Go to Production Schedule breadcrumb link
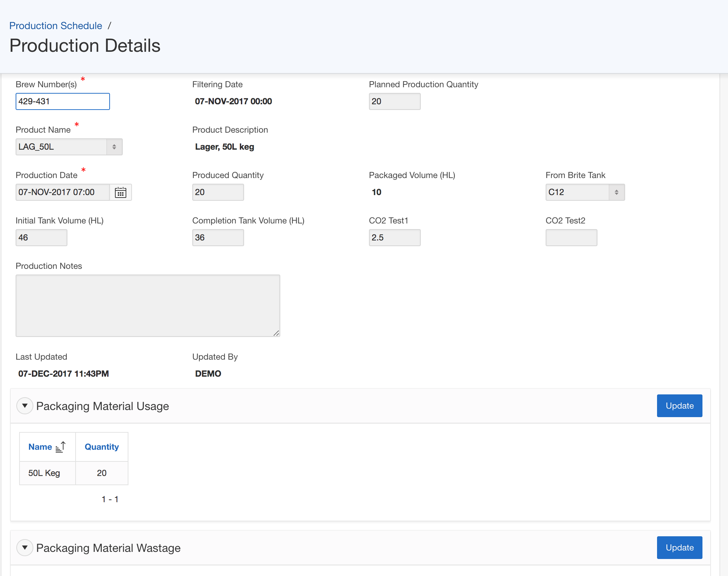728x576 pixels. 56,26
